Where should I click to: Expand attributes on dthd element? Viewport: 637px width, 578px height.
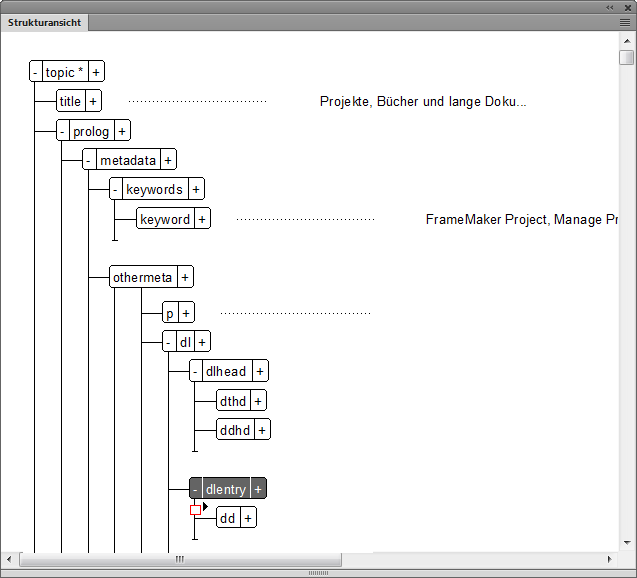258,401
